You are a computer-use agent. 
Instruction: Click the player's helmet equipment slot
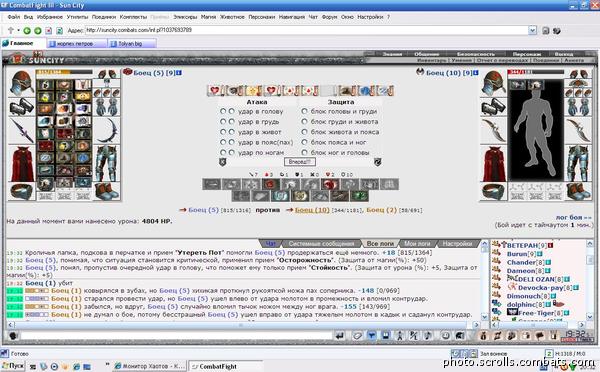22,83
